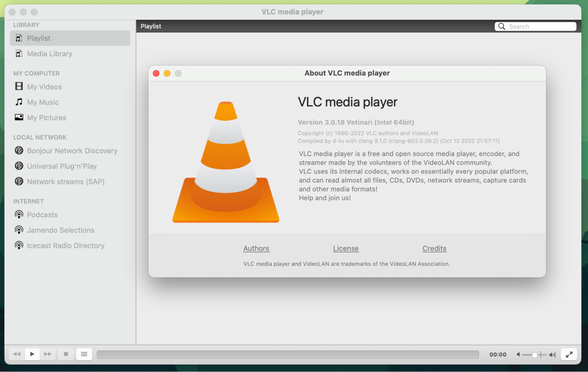Click the rewind icon
The height and width of the screenshot is (372, 588).
[16, 354]
